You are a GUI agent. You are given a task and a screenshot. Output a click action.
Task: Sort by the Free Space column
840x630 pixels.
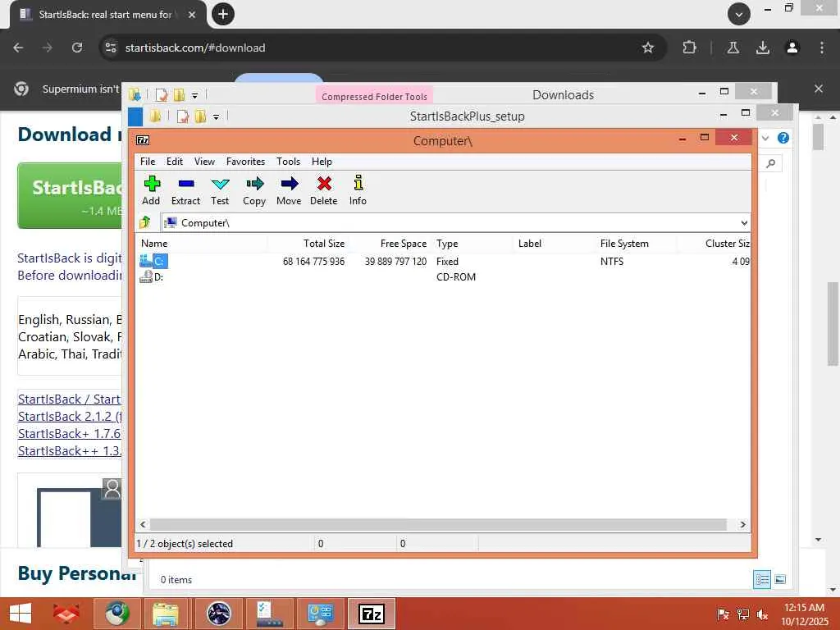click(x=390, y=243)
